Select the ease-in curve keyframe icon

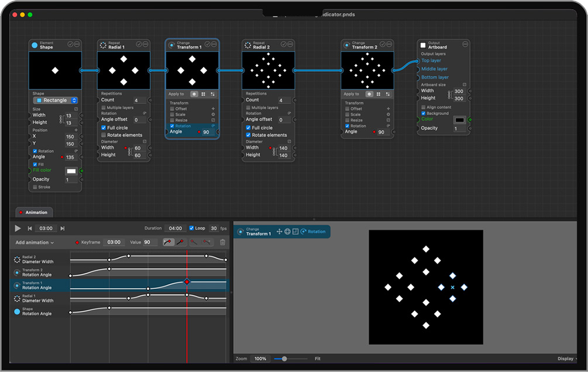(168, 242)
